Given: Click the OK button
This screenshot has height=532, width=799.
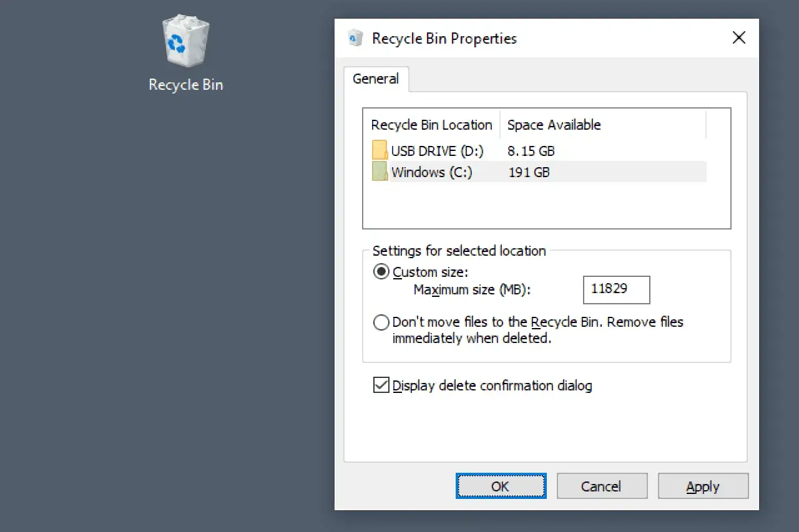Looking at the screenshot, I should (x=501, y=486).
